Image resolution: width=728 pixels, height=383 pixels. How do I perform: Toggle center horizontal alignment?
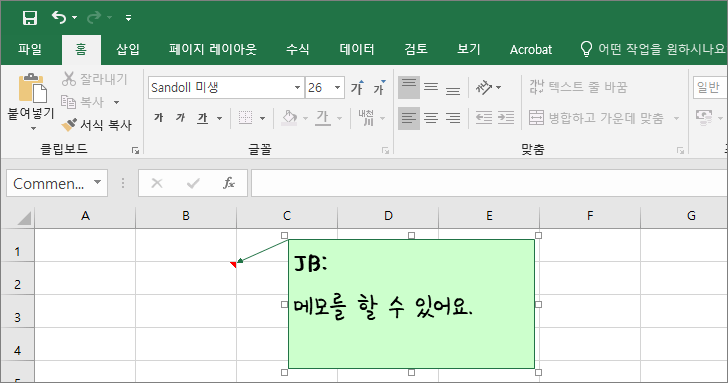coord(431,118)
